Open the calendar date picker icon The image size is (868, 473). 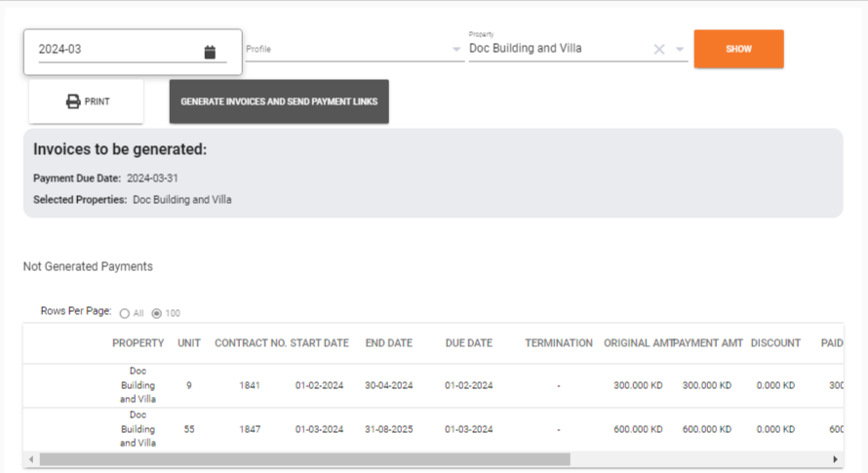210,52
